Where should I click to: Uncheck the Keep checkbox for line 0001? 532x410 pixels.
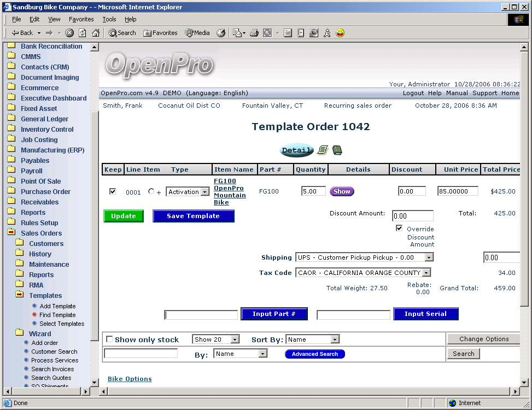pos(113,191)
